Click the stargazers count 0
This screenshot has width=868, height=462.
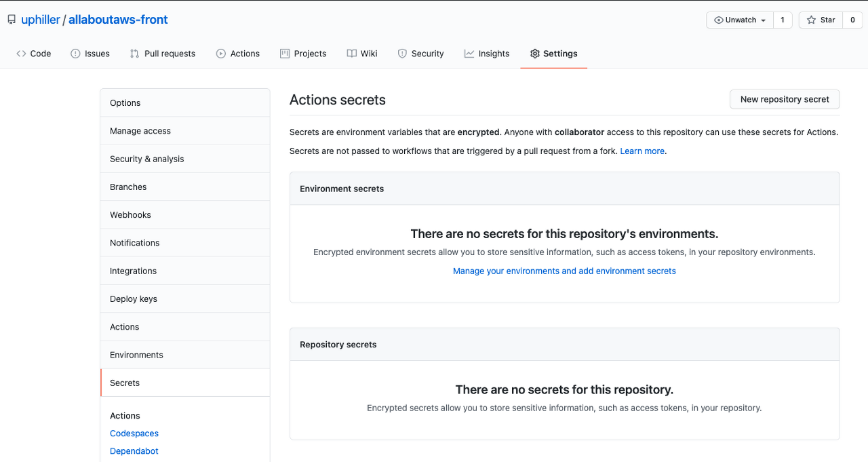852,20
